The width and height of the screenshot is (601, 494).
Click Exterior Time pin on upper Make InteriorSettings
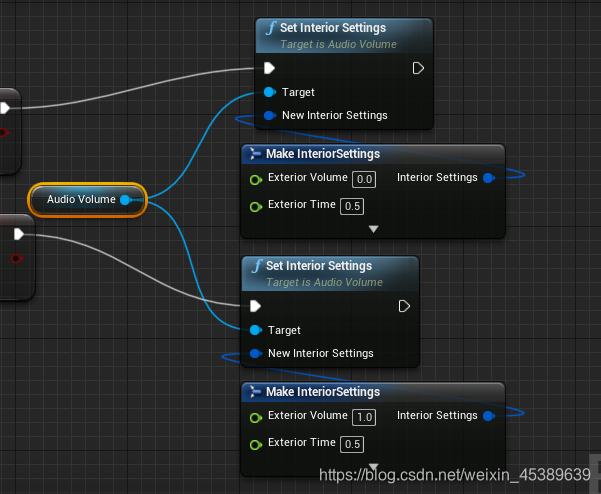pyautogui.click(x=256, y=207)
